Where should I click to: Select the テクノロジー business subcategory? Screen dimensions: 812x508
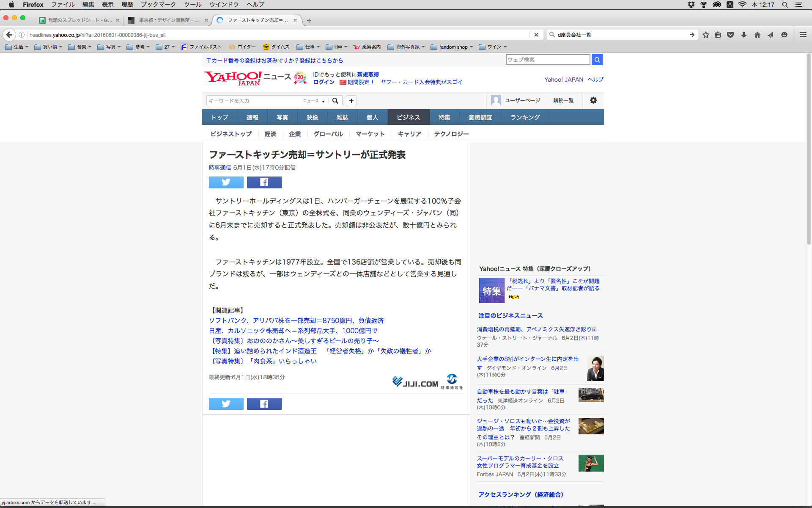pyautogui.click(x=451, y=134)
